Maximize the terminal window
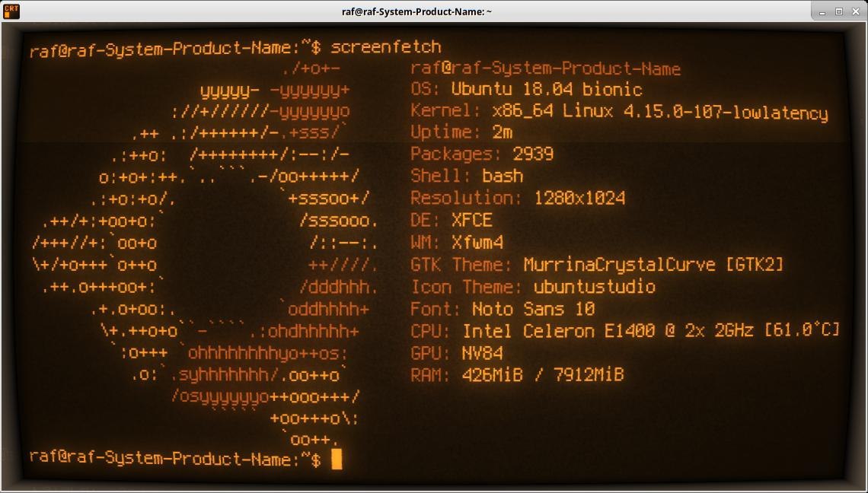868x493 pixels. coord(838,11)
